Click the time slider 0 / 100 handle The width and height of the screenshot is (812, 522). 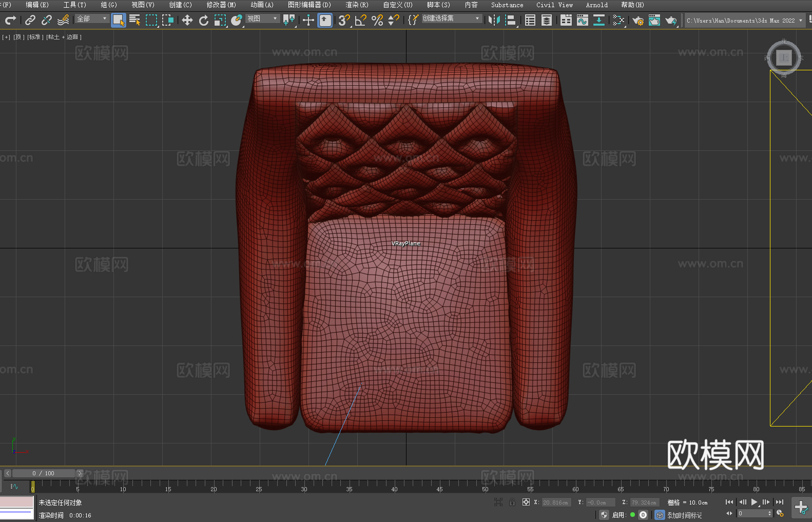[44, 473]
